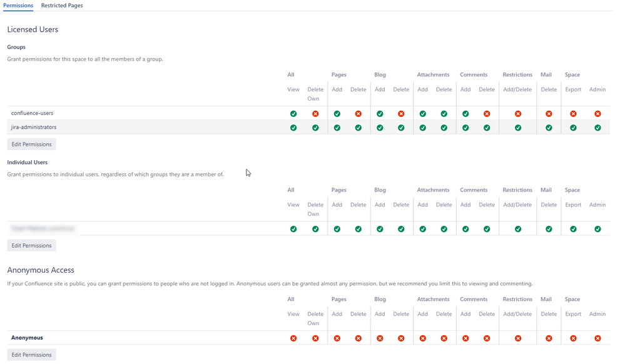Click Anonymous Restrictions Add/Delete red cross
The image size is (625, 364).
pos(518,338)
